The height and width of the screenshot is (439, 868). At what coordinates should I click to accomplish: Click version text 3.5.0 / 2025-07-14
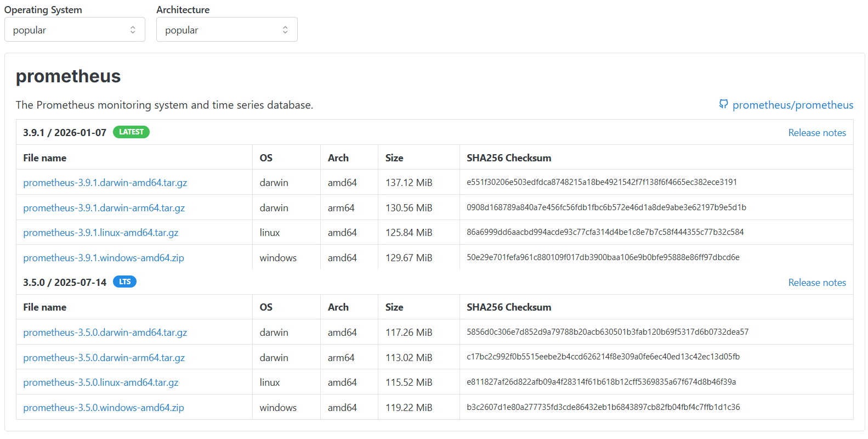[65, 283]
